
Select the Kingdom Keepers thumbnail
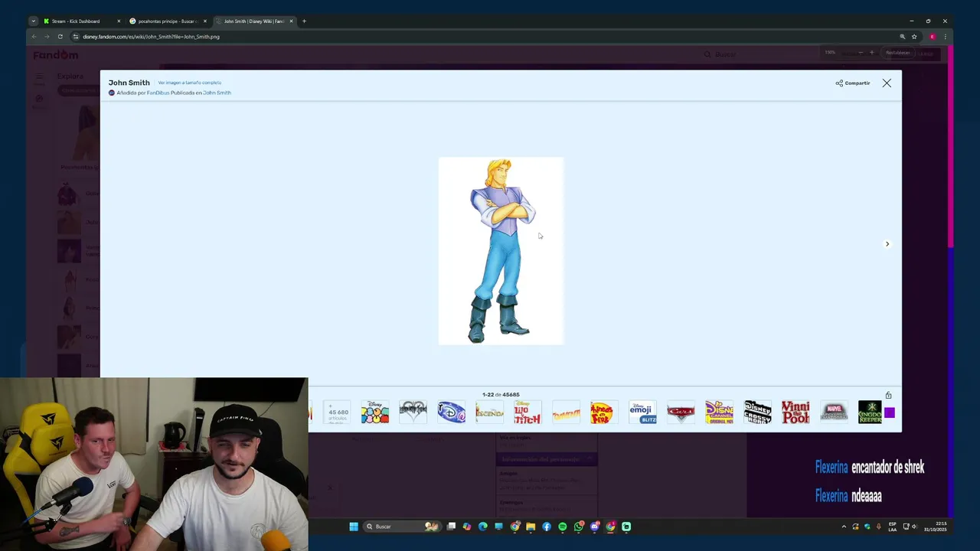click(x=870, y=412)
